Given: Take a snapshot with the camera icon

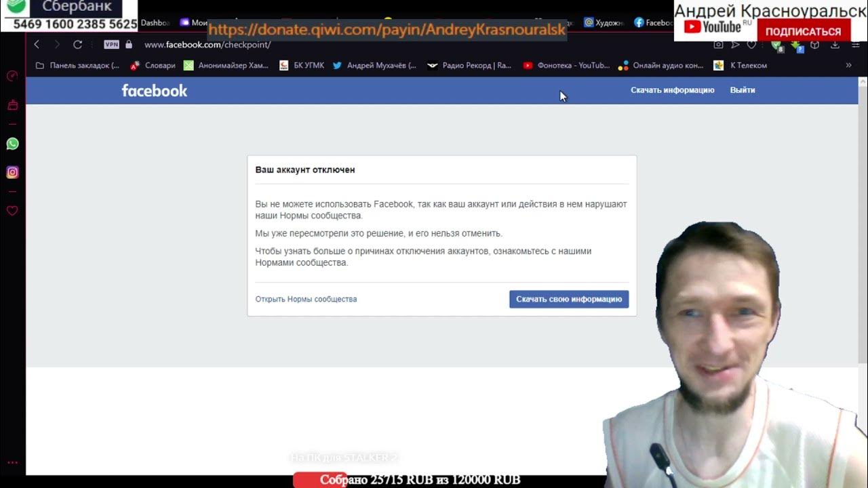Looking at the screenshot, I should [x=718, y=45].
